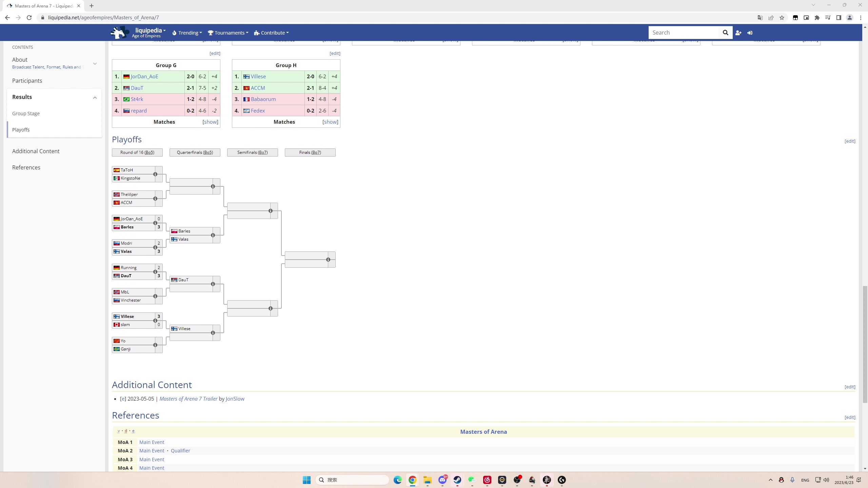Bookmark this page with star icon
868x488 pixels.
[782, 18]
